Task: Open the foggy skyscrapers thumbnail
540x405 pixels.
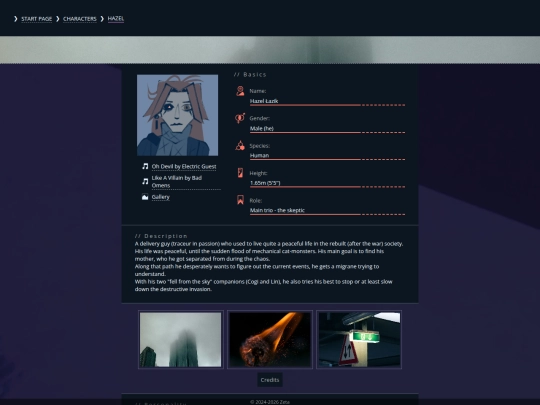Action: [x=181, y=340]
